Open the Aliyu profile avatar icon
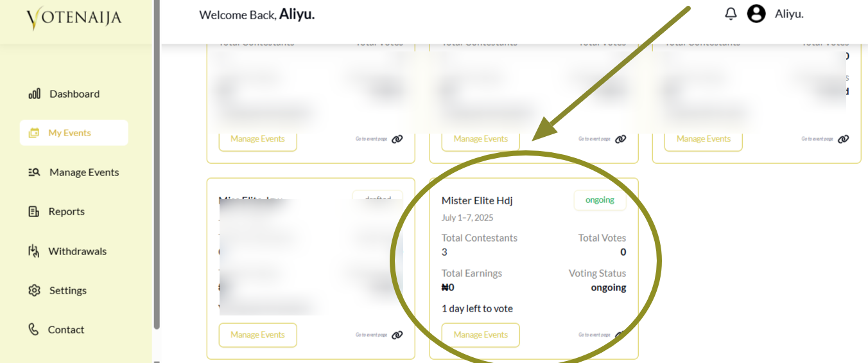The image size is (868, 363). (756, 13)
